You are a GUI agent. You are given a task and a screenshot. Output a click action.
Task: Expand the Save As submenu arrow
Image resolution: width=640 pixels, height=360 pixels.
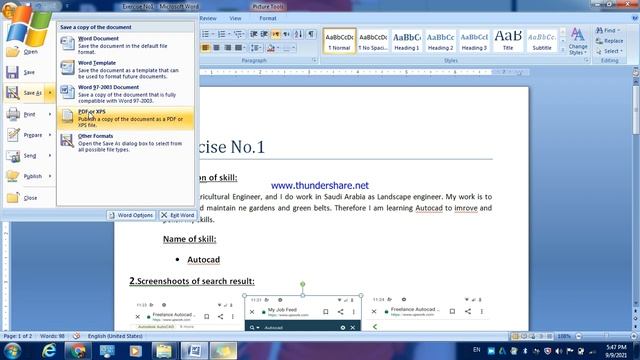(50, 93)
